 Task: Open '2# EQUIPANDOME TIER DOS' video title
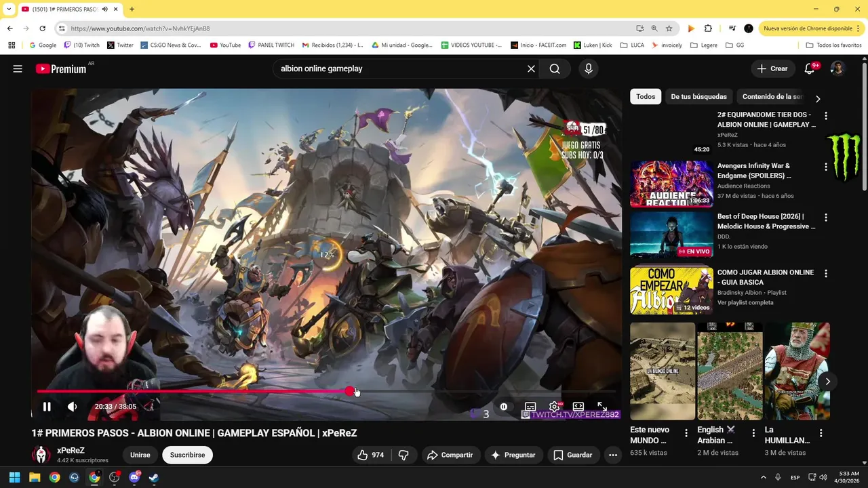(x=766, y=120)
